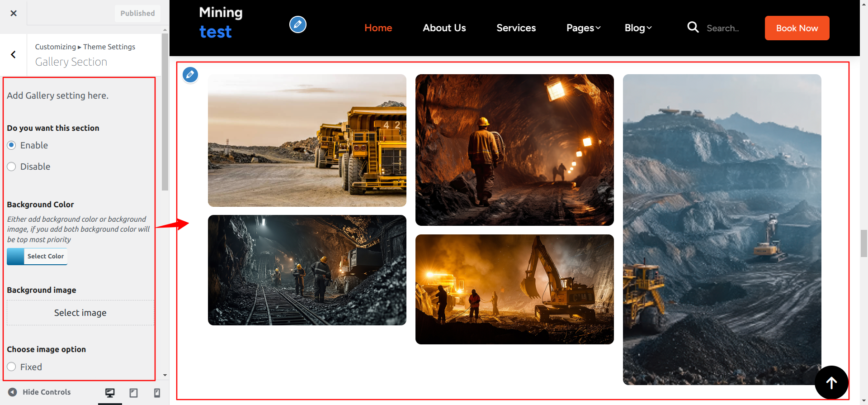Select the Enable radio button
The height and width of the screenshot is (405, 868).
point(12,145)
